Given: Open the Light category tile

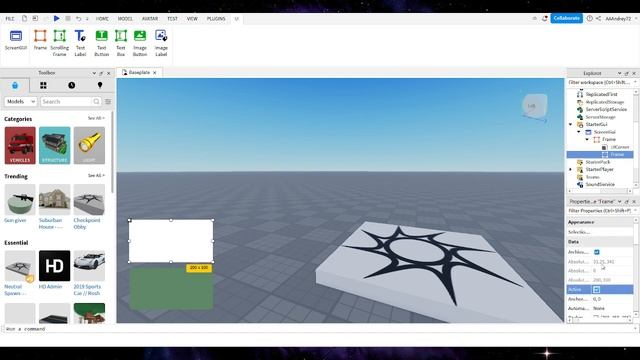Looking at the screenshot, I should [x=89, y=145].
